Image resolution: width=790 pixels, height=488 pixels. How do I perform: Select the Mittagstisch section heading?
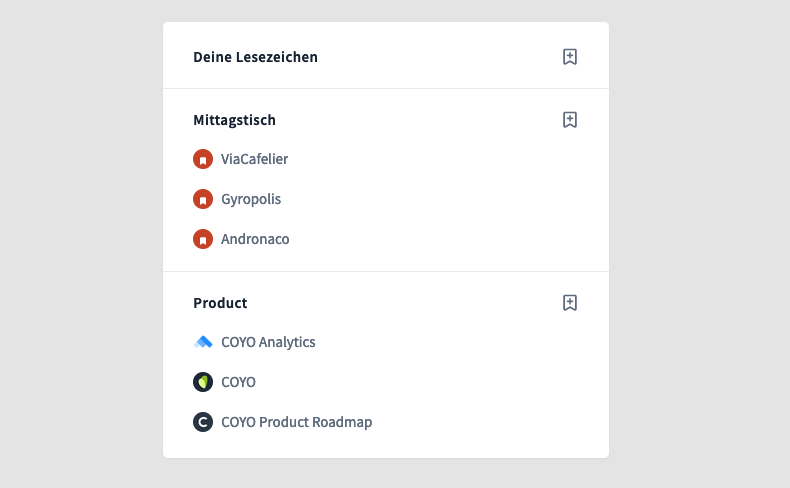coord(234,120)
